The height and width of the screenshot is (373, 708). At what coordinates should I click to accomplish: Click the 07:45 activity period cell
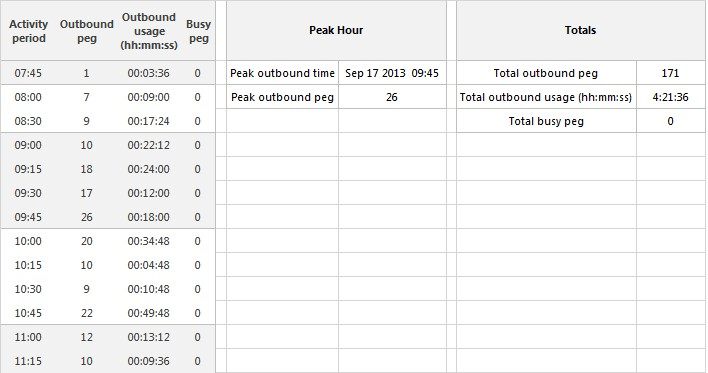(x=28, y=73)
